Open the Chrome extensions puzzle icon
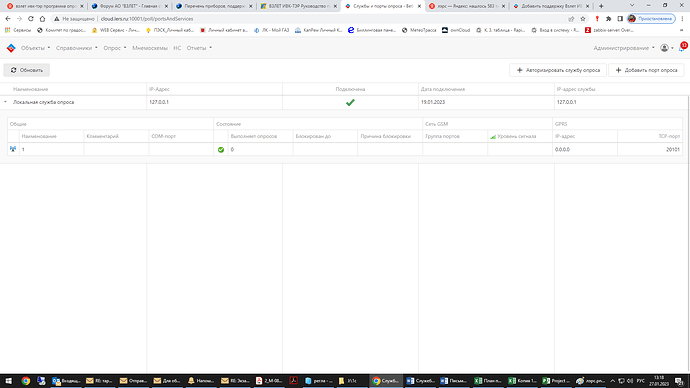Viewport: 690px width, 388px height. click(x=609, y=19)
